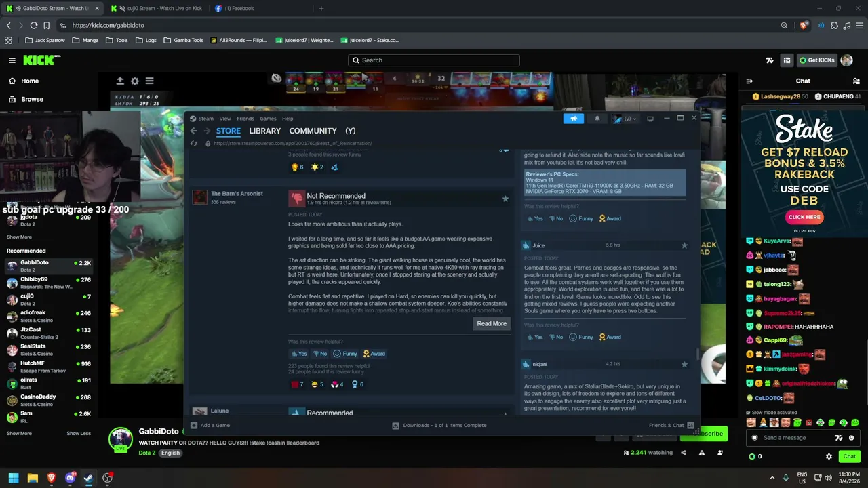
Task: Click the Kick search field
Action: [x=434, y=60]
